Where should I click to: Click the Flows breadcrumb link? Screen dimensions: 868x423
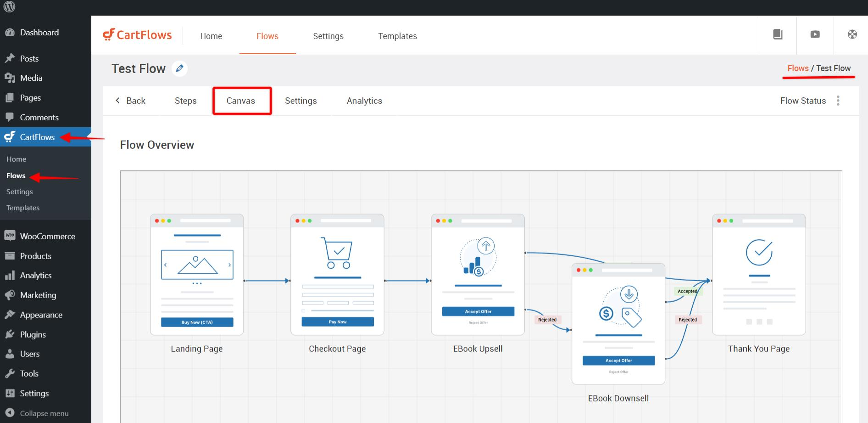tap(797, 68)
